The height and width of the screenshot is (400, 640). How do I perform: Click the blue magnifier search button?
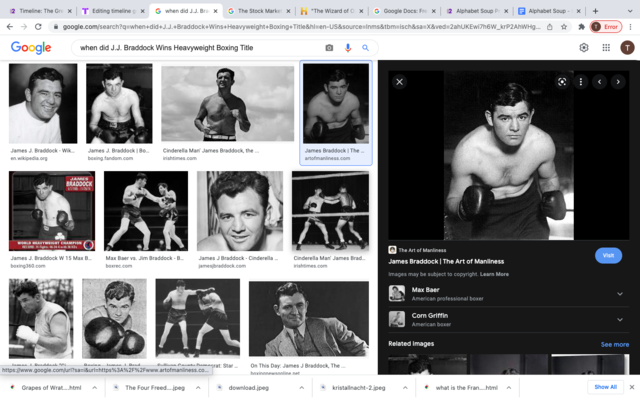click(365, 48)
